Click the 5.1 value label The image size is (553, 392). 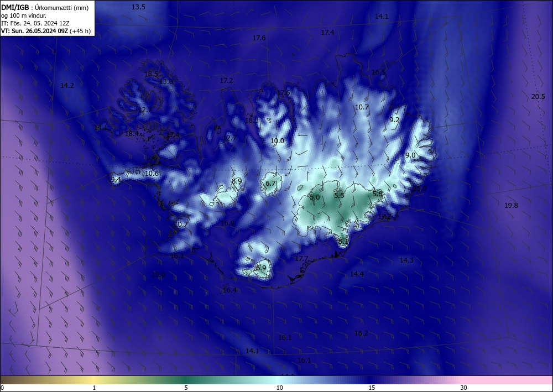pyautogui.click(x=343, y=242)
